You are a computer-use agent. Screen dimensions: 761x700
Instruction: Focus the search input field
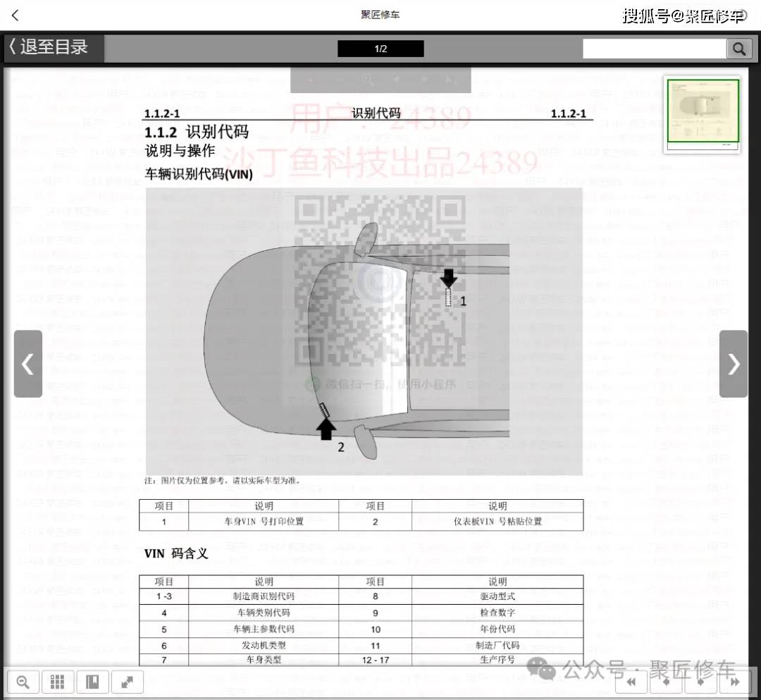[x=654, y=49]
